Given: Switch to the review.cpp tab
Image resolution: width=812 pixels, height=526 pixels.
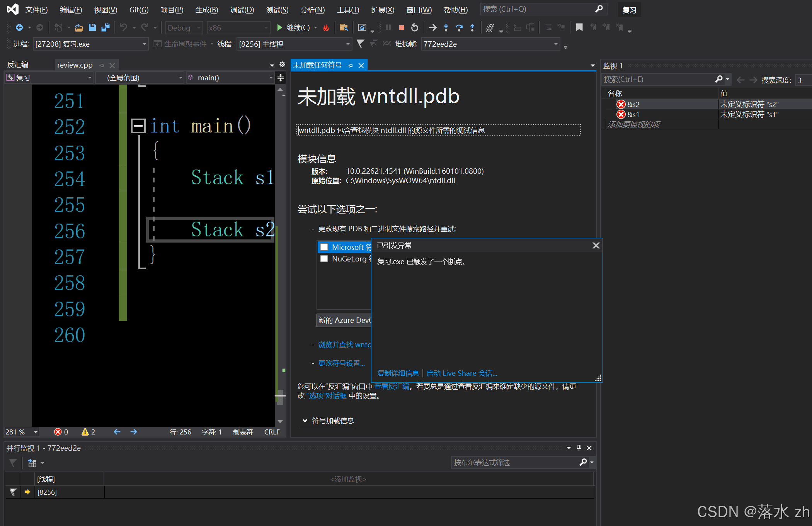Looking at the screenshot, I should 75,65.
